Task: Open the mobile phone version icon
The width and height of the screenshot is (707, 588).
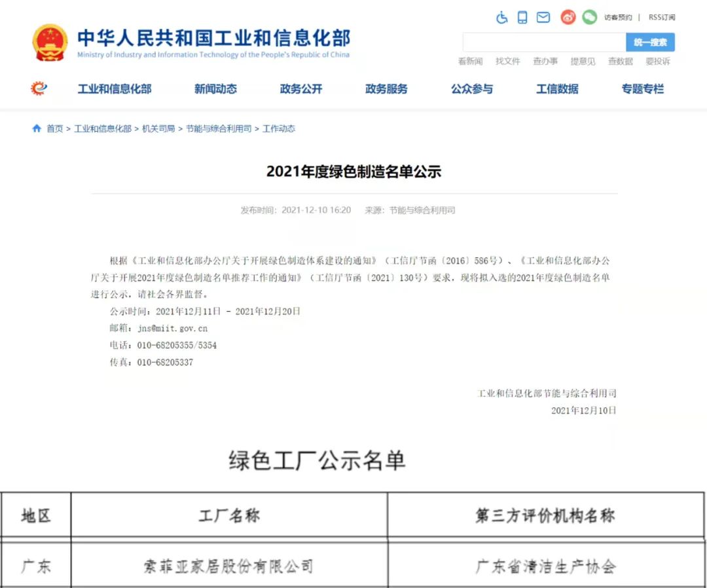Action: pyautogui.click(x=522, y=18)
